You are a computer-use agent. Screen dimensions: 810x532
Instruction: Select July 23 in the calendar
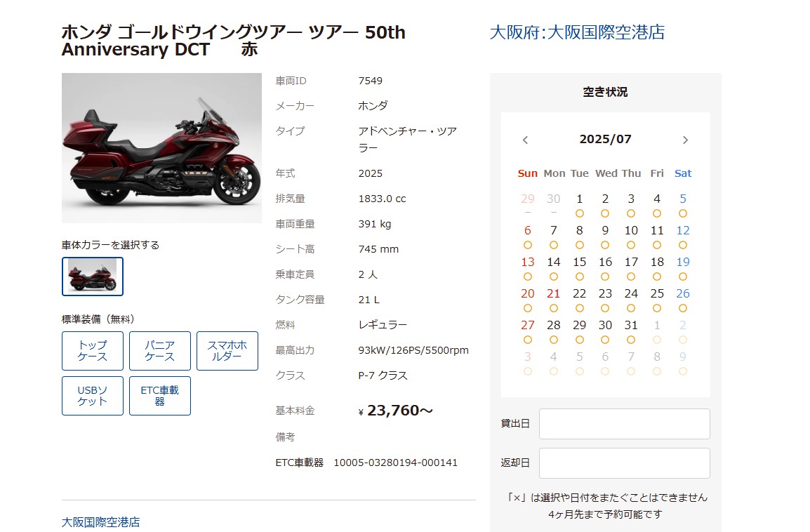click(x=606, y=300)
